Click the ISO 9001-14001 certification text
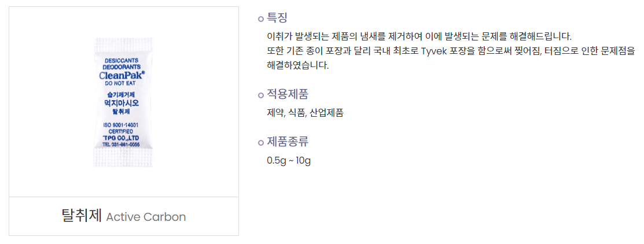This screenshot has width=644, height=244. pyautogui.click(x=122, y=125)
